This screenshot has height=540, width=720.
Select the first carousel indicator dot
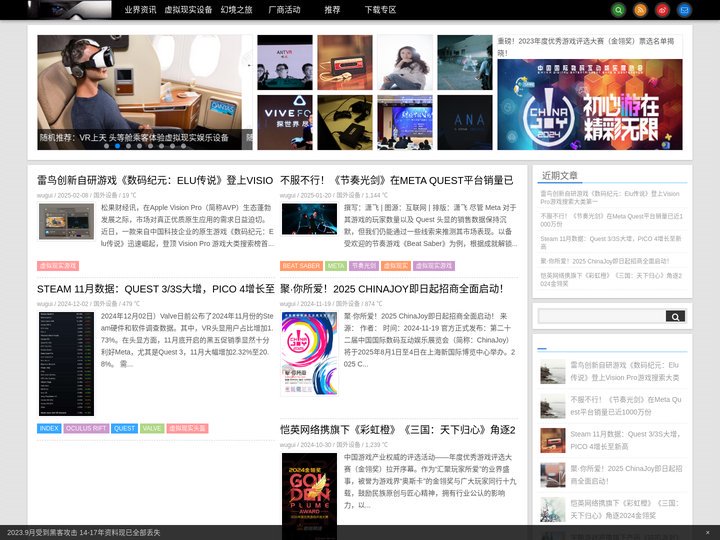(x=107, y=146)
